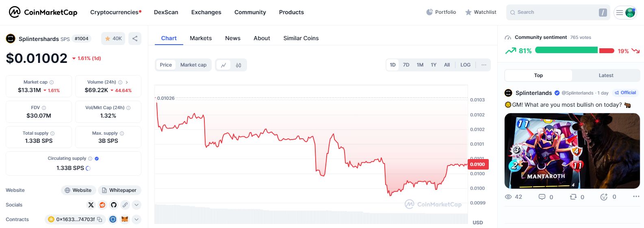Show FDV info icon
The width and height of the screenshot is (644, 228).
[x=44, y=108]
